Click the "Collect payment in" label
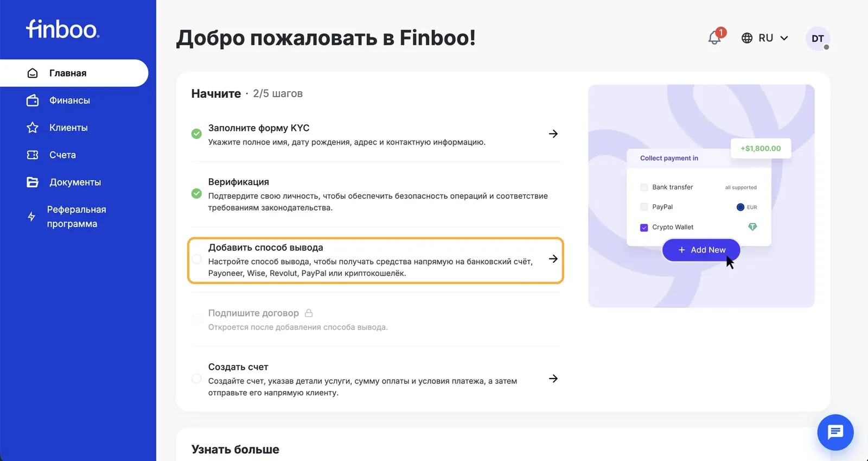The image size is (868, 461). coord(669,158)
